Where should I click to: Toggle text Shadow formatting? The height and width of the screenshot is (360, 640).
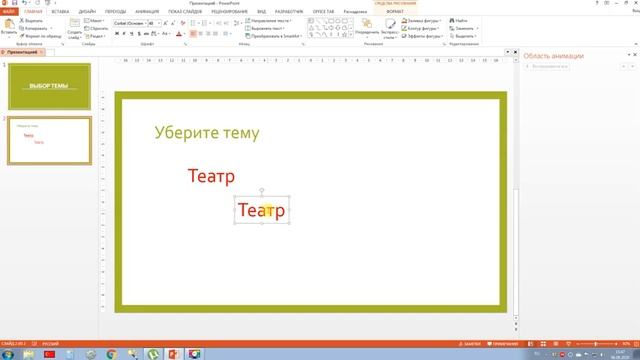click(x=139, y=33)
